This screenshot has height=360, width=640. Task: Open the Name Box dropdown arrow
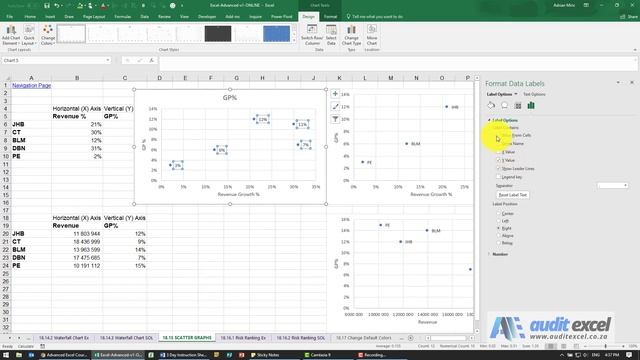pyautogui.click(x=108, y=60)
